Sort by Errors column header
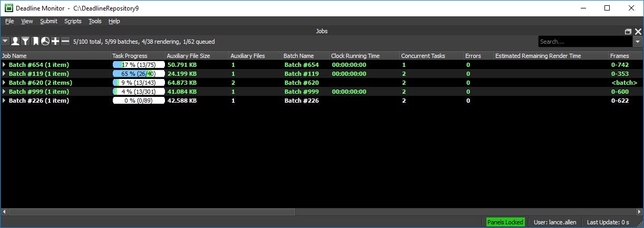 point(479,56)
